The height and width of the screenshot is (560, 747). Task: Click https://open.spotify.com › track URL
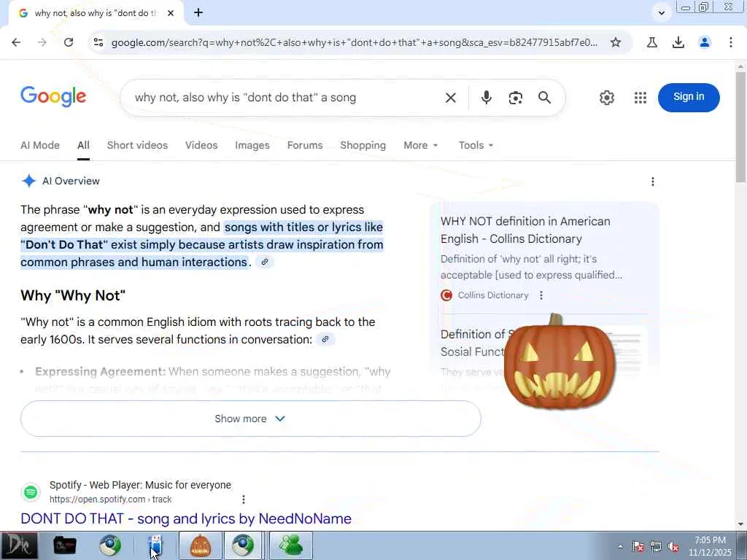pyautogui.click(x=111, y=499)
